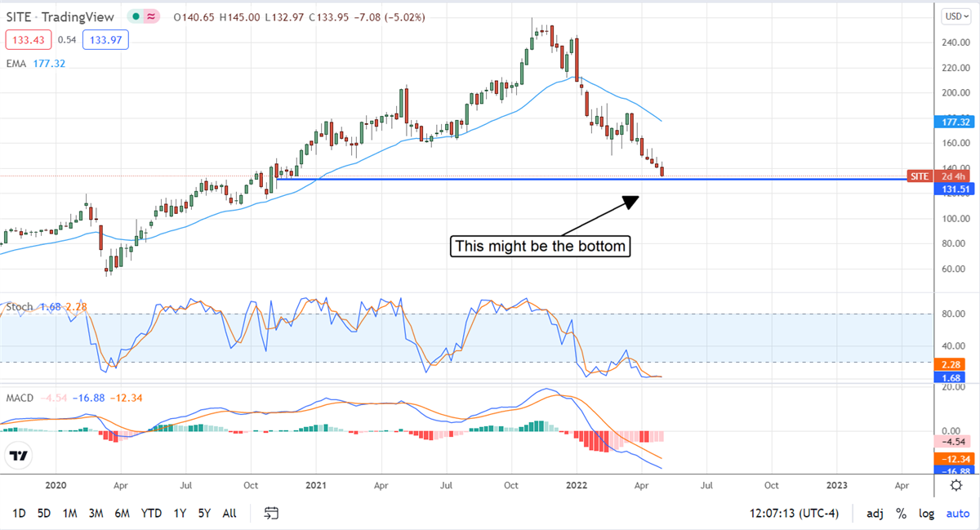Select the 5Y time range
This screenshot has width=980, height=530.
click(x=204, y=513)
